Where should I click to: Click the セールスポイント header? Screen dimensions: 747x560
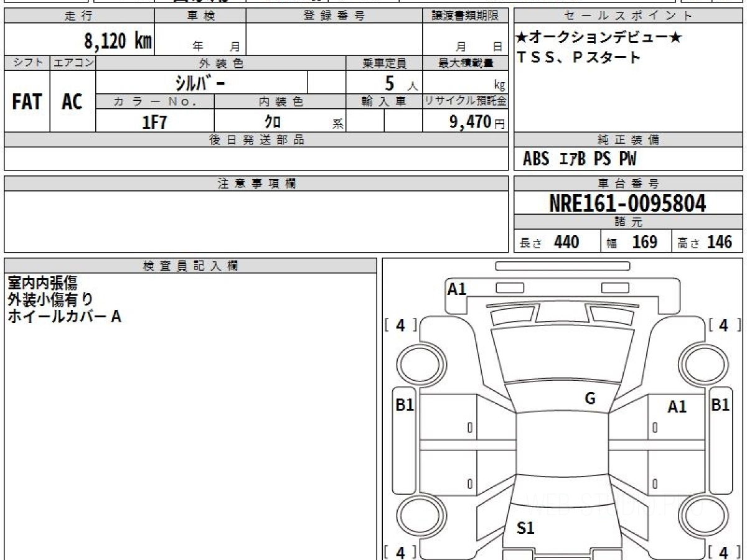pyautogui.click(x=629, y=16)
